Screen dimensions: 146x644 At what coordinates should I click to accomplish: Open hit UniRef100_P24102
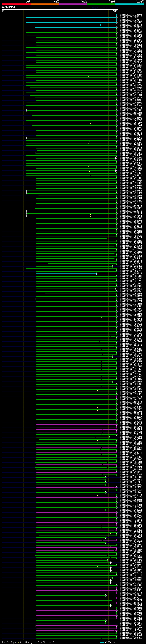pyautogui.click(x=131, y=15)
